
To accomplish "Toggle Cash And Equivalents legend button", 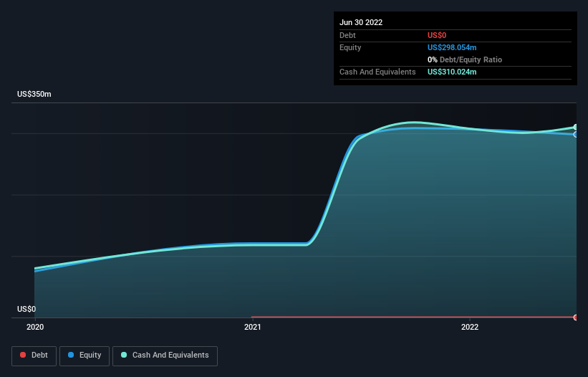I will (x=165, y=355).
